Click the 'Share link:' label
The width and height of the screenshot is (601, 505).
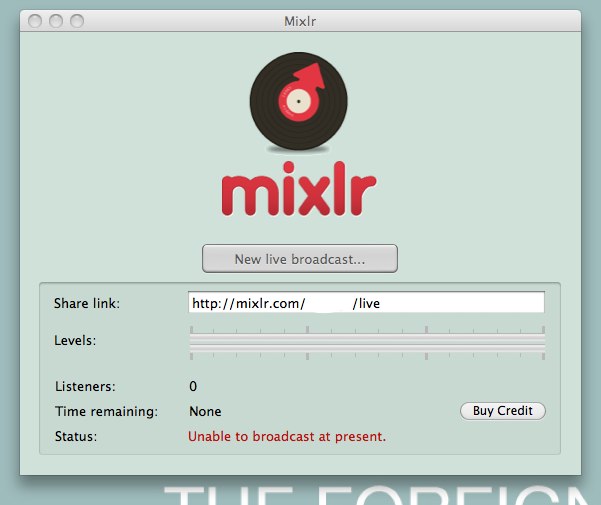(x=87, y=303)
